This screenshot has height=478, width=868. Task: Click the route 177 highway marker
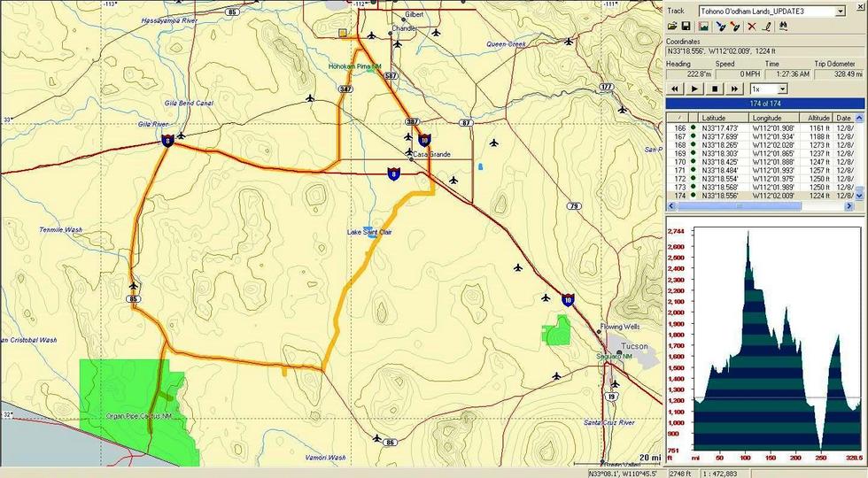point(607,87)
